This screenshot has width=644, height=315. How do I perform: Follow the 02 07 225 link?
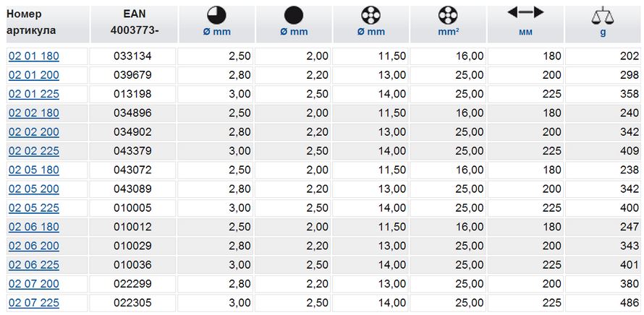(x=33, y=303)
